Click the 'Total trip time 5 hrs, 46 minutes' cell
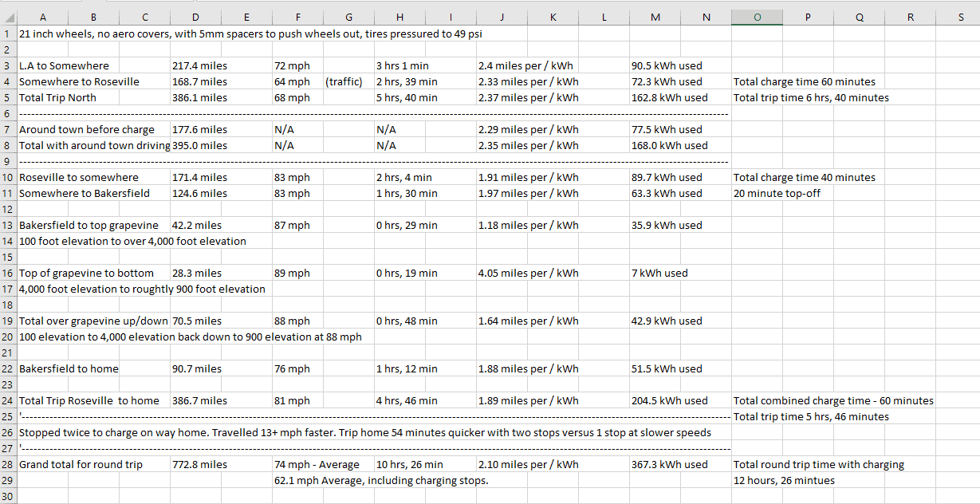The height and width of the screenshot is (504, 980). 811,416
